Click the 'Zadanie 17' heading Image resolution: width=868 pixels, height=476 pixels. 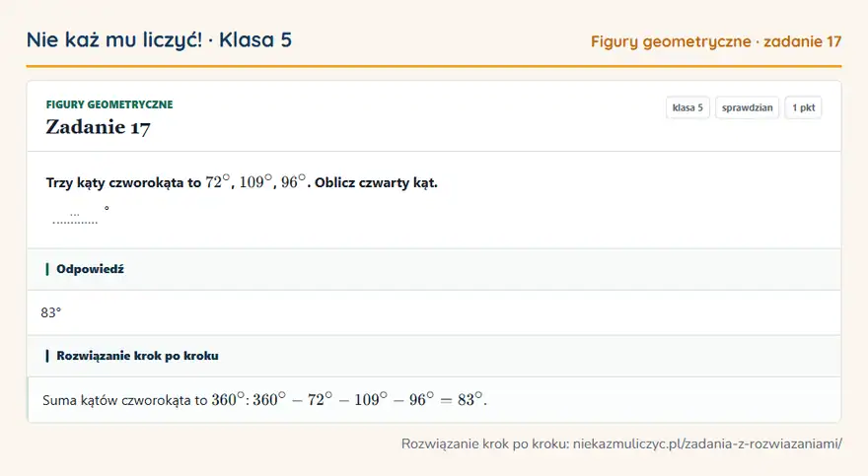pyautogui.click(x=98, y=127)
